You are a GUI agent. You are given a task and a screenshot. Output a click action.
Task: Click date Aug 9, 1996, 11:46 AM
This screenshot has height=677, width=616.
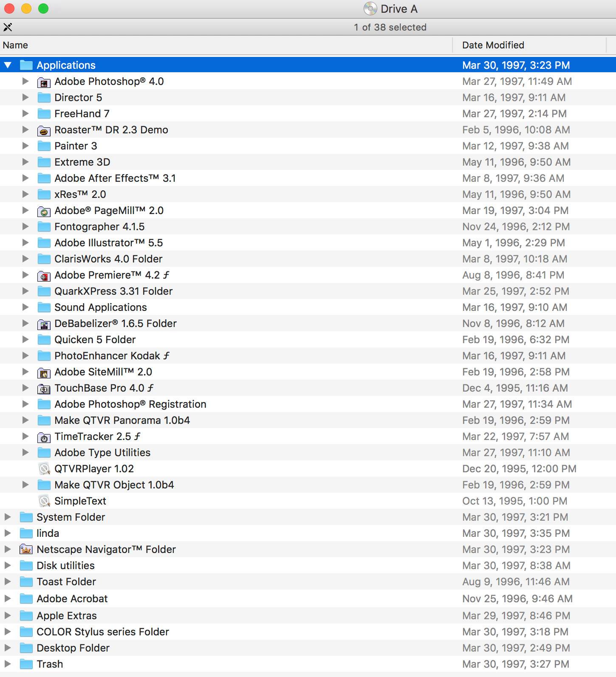(x=516, y=582)
